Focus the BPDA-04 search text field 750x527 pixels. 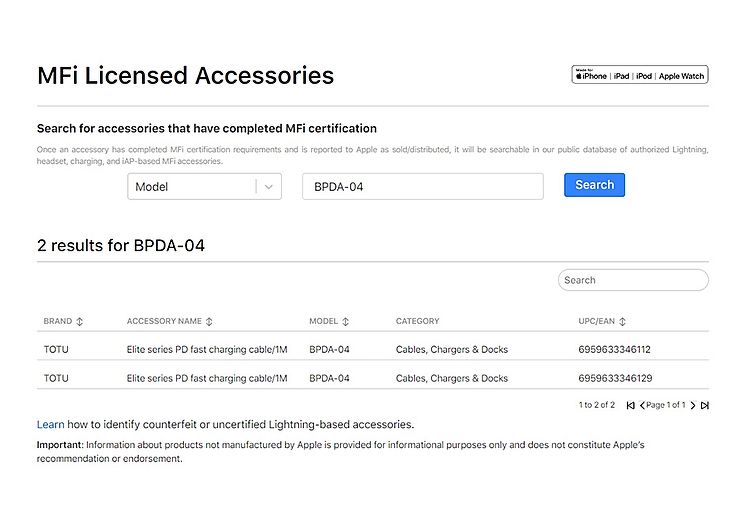pos(423,187)
